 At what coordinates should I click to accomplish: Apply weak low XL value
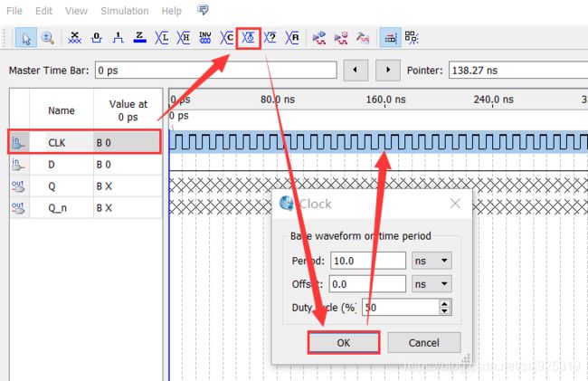coord(161,37)
